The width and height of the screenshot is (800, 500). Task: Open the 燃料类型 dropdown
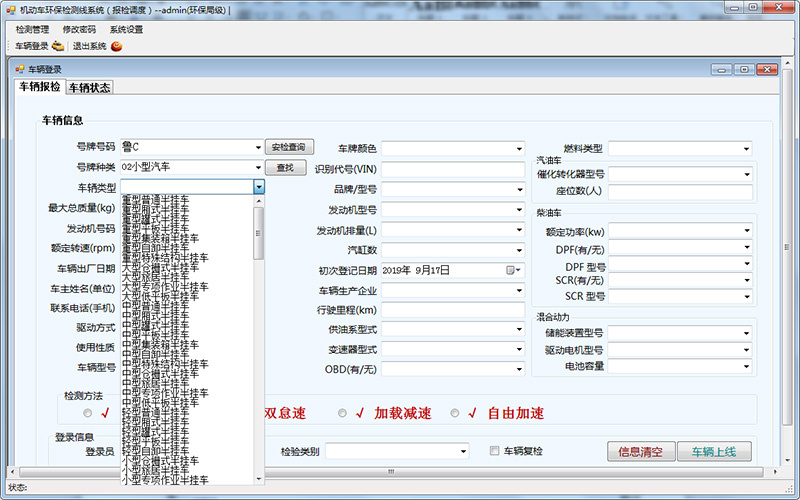click(746, 148)
